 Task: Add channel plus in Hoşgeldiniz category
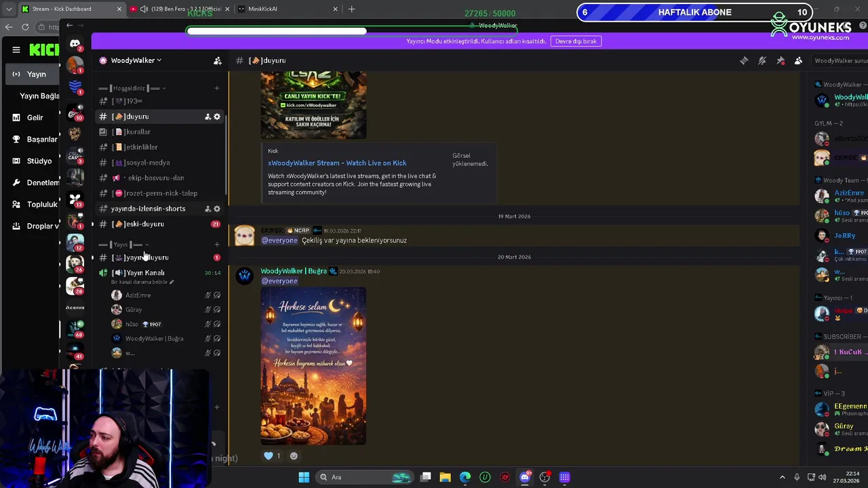(x=217, y=88)
